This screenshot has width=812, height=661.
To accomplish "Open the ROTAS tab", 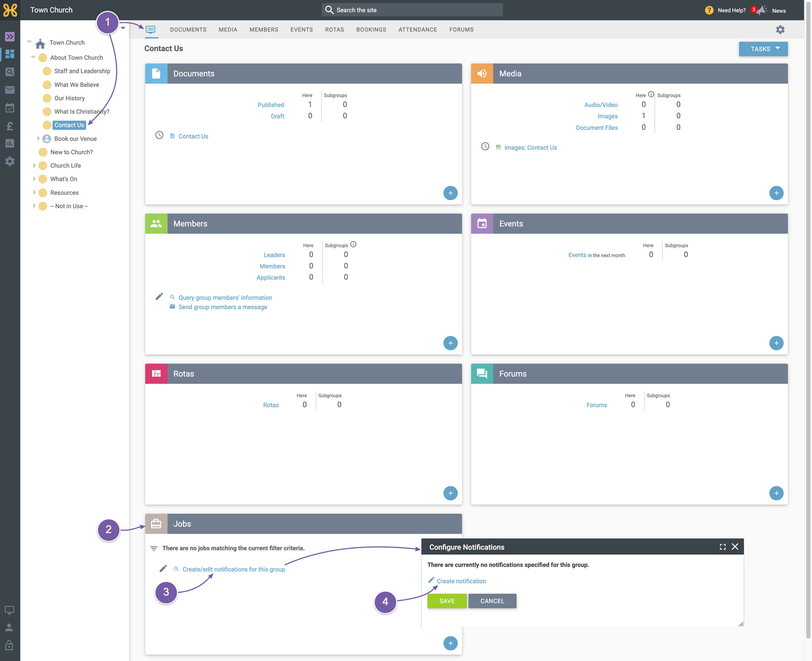I will 334,30.
